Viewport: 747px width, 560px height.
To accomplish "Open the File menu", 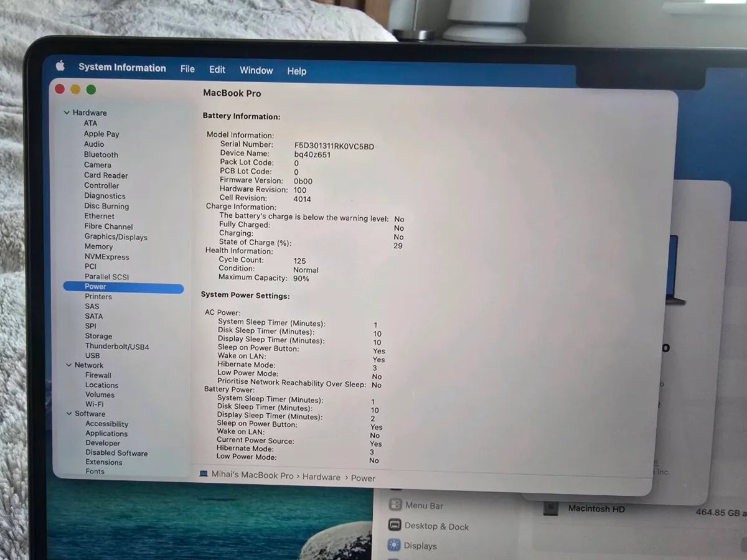I will tap(187, 69).
